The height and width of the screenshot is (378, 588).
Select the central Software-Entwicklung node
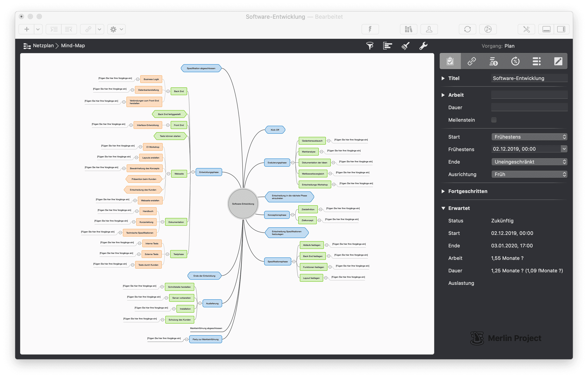click(243, 204)
